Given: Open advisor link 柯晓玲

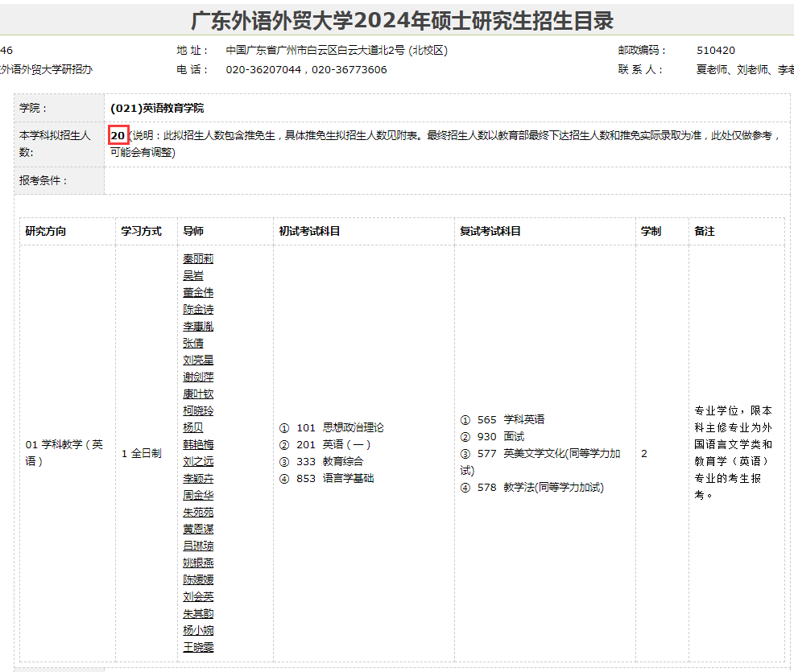Looking at the screenshot, I should point(198,410).
